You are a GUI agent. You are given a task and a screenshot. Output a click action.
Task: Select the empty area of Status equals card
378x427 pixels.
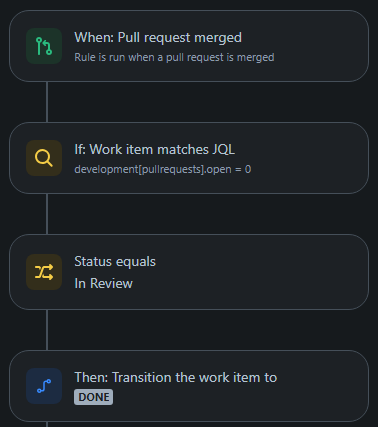pos(267,272)
